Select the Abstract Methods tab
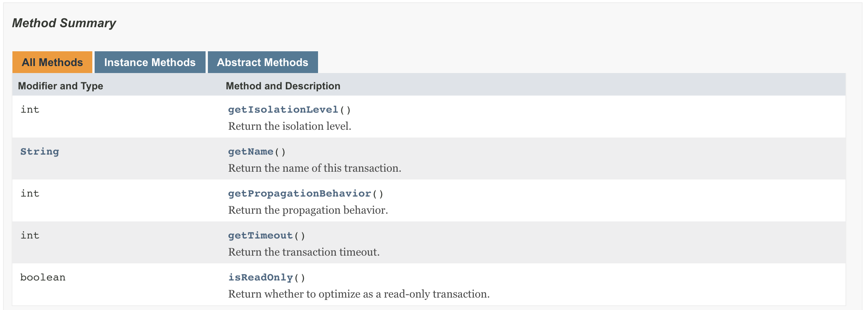Image resolution: width=868 pixels, height=310 pixels. tap(263, 62)
